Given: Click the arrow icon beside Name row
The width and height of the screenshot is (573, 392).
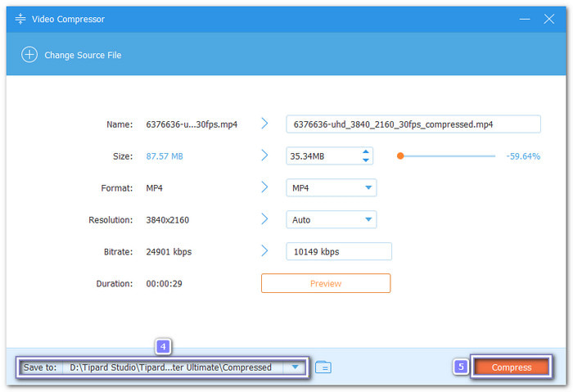Looking at the screenshot, I should [264, 124].
